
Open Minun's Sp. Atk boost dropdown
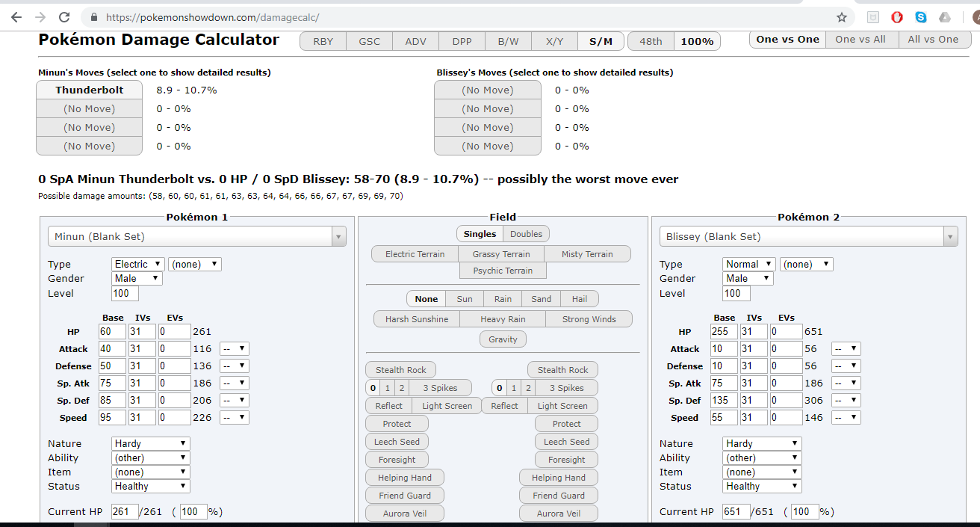coord(235,383)
